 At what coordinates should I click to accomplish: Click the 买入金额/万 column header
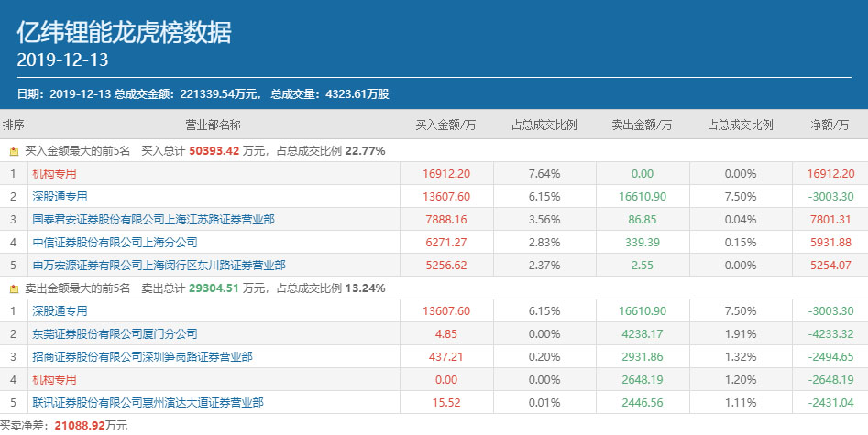coord(445,125)
